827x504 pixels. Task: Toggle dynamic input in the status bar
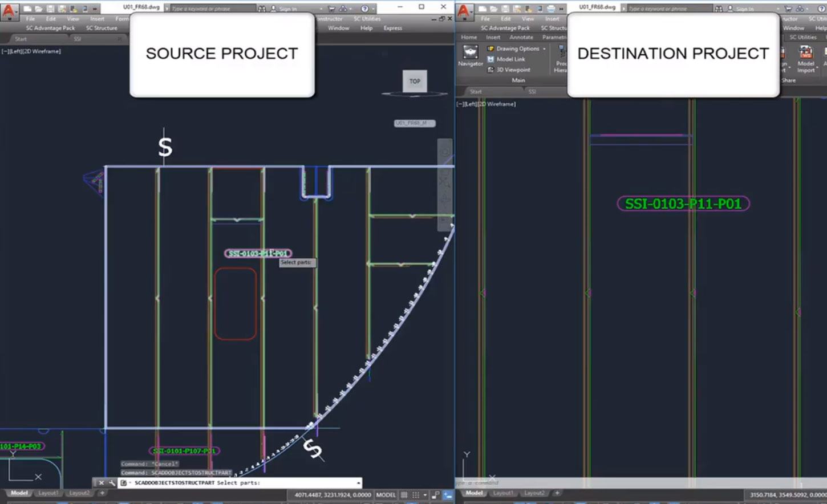[448, 495]
